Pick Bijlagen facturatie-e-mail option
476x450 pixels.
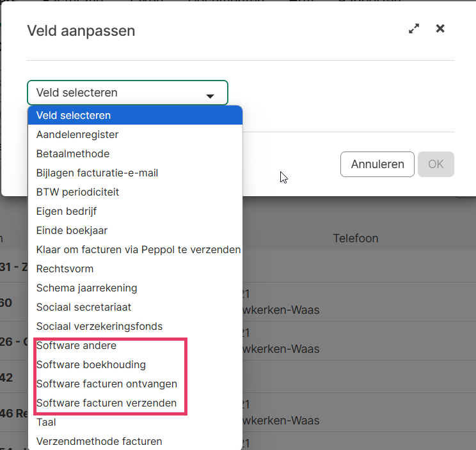pos(97,173)
